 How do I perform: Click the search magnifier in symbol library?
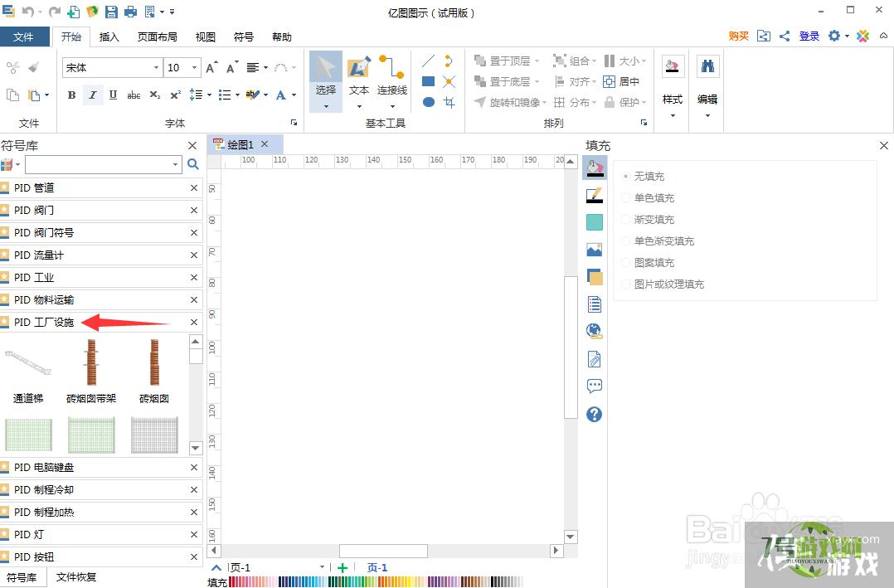point(193,164)
